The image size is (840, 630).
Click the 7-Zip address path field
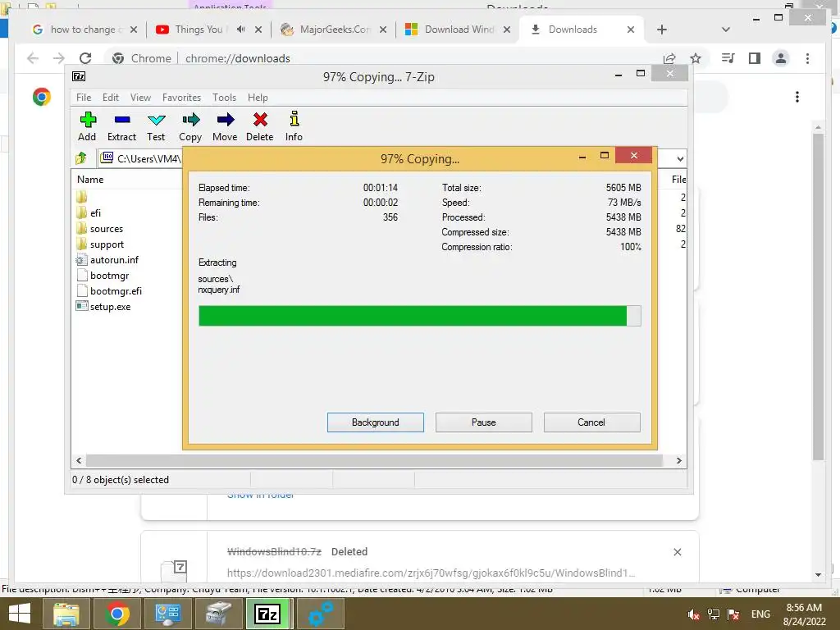pyautogui.click(x=142, y=158)
